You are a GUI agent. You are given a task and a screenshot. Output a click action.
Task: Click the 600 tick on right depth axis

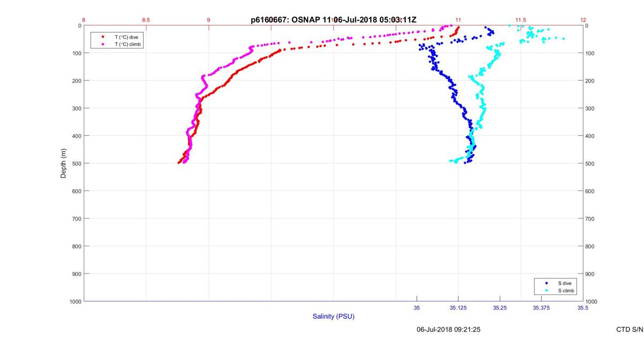(x=590, y=191)
